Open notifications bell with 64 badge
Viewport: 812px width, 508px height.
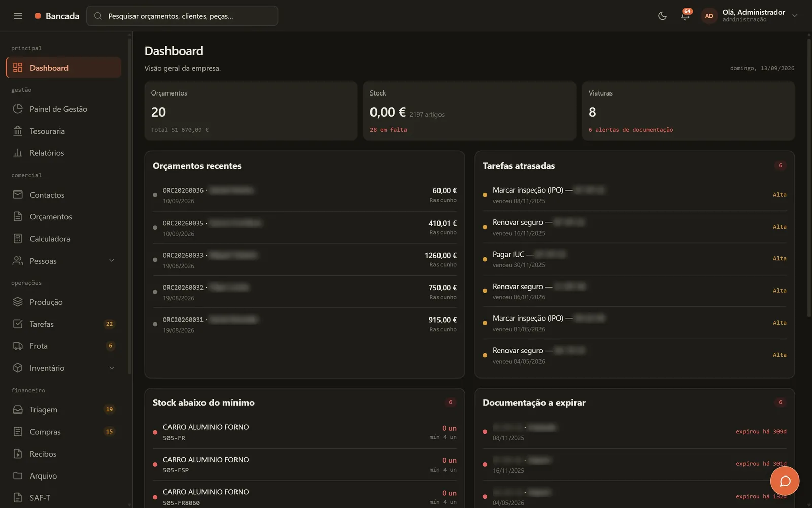685,16
